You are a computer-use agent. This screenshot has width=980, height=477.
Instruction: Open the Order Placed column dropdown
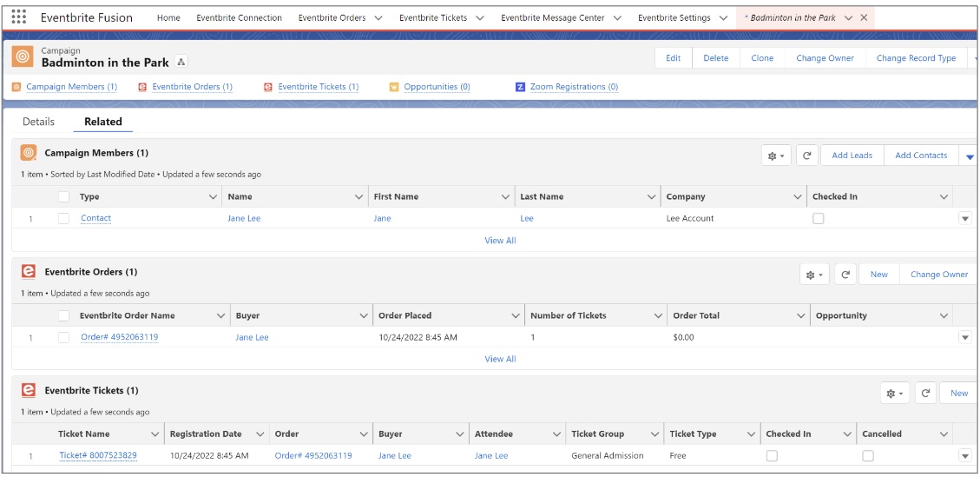pos(516,315)
